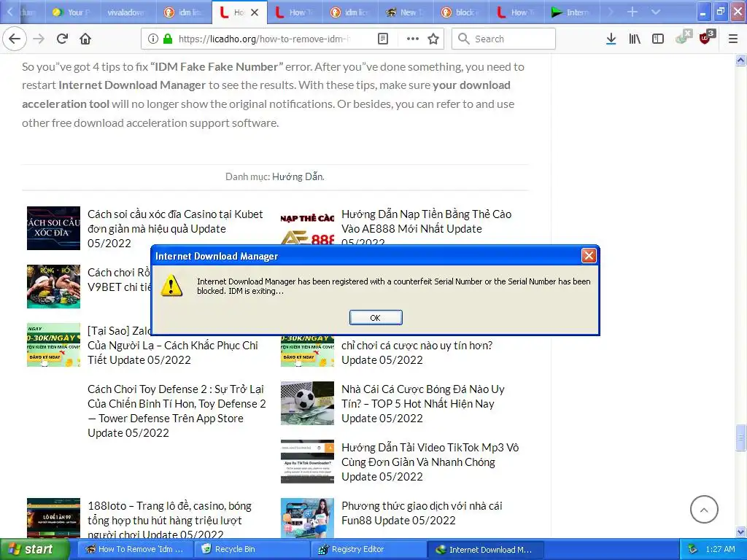Click the AE888 article thumbnail
This screenshot has height=560, width=747.
pyautogui.click(x=307, y=226)
